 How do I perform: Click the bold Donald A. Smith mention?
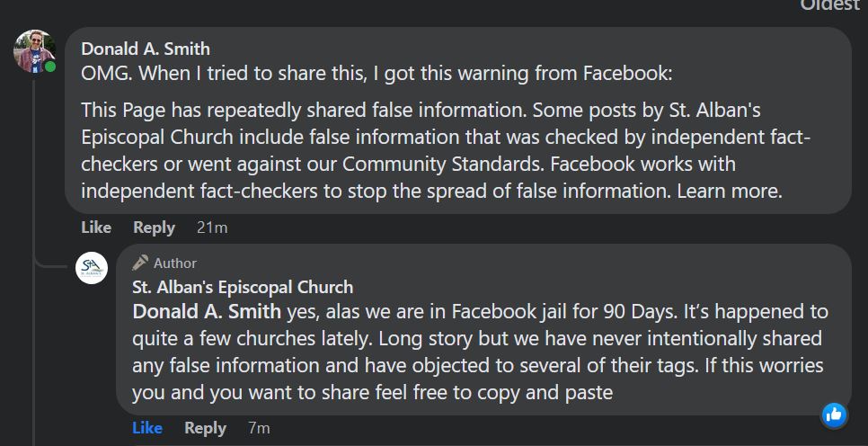pyautogui.click(x=207, y=312)
